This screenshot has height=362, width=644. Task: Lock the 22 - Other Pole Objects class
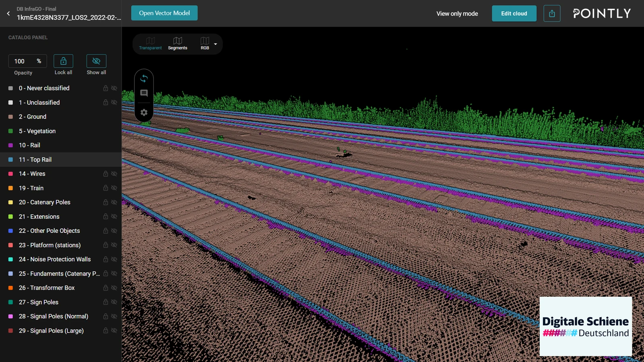click(105, 231)
